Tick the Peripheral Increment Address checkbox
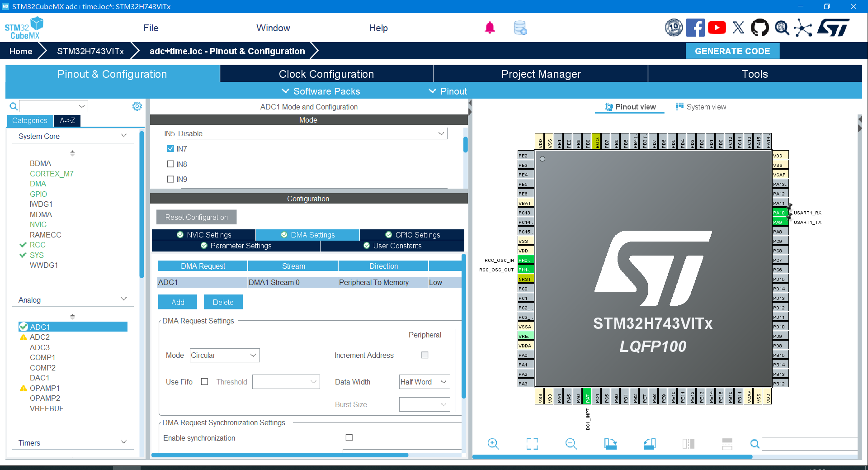 [x=425, y=355]
